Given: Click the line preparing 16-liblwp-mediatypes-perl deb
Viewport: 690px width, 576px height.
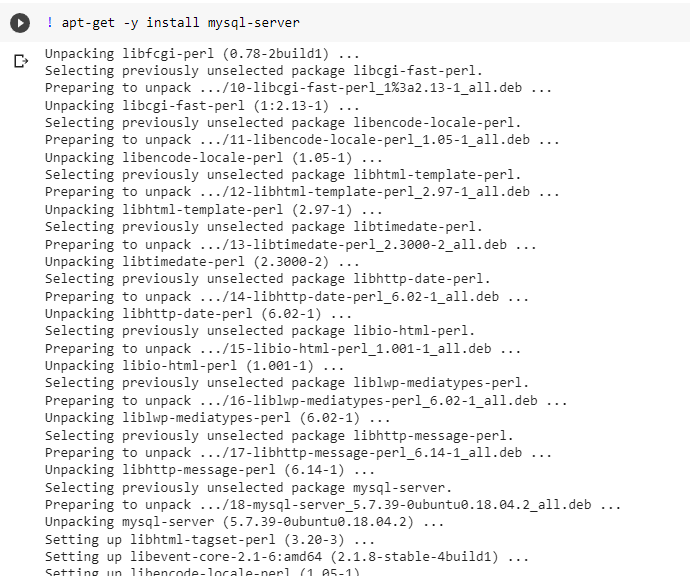Looking at the screenshot, I should point(306,400).
